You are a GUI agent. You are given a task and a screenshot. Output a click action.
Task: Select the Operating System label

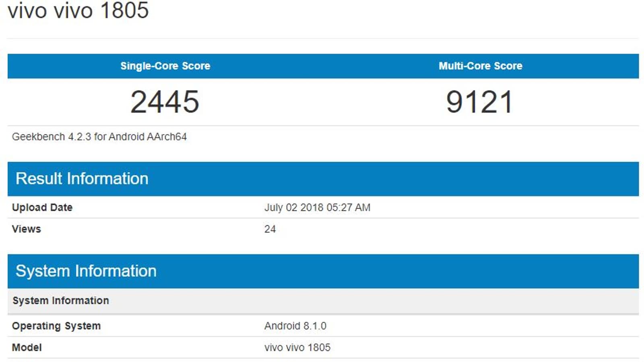56,326
